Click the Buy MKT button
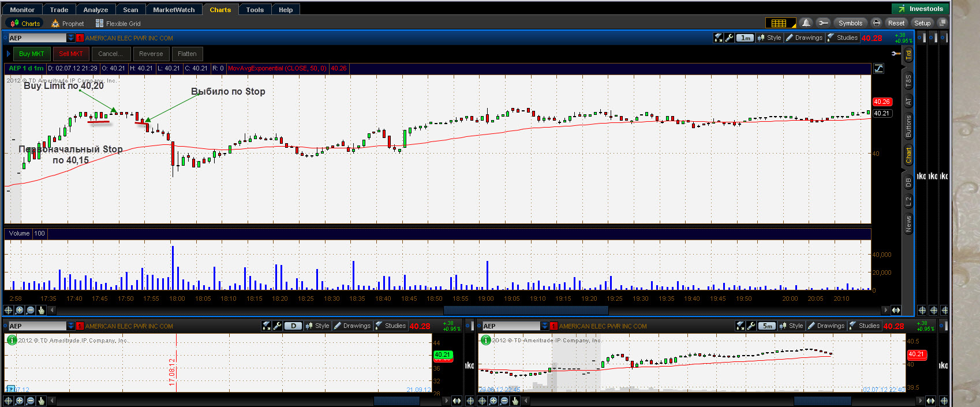980x407 pixels. click(32, 54)
